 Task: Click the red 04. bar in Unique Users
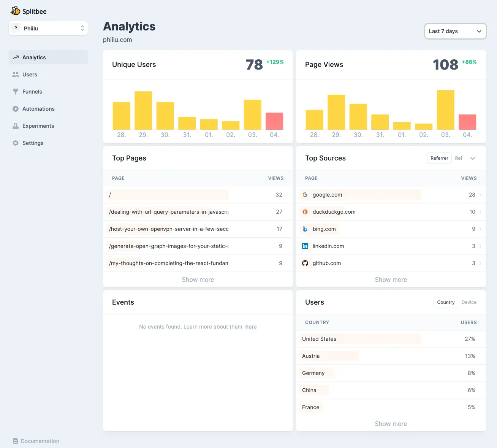click(274, 121)
